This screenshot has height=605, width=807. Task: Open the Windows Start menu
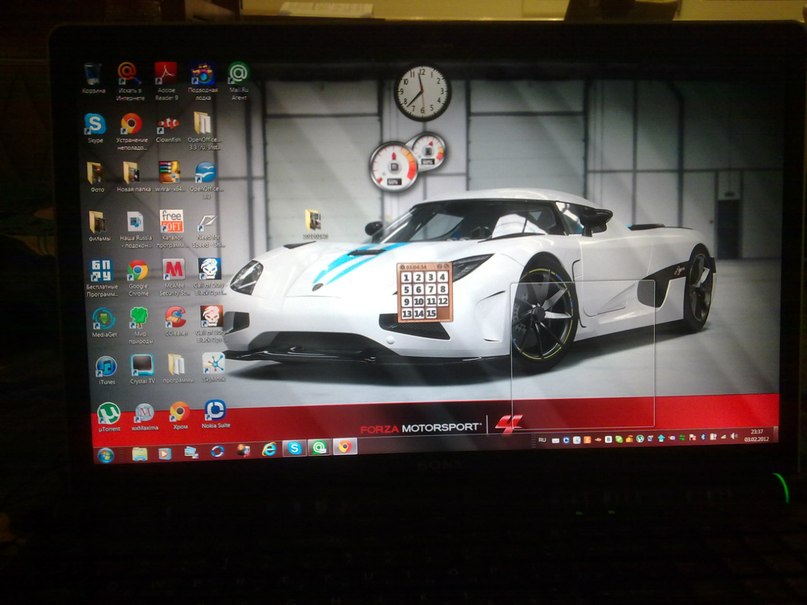pyautogui.click(x=105, y=454)
